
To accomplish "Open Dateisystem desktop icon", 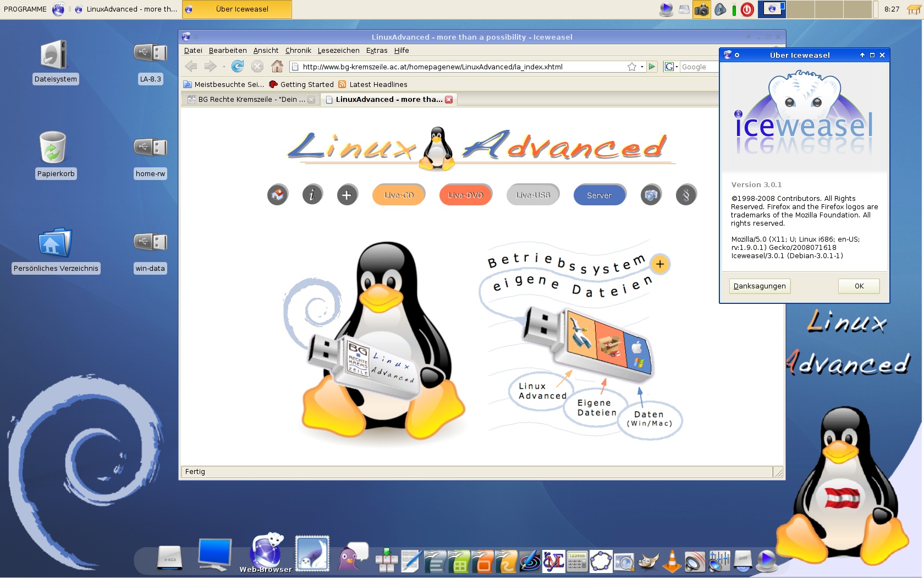I will coord(55,62).
